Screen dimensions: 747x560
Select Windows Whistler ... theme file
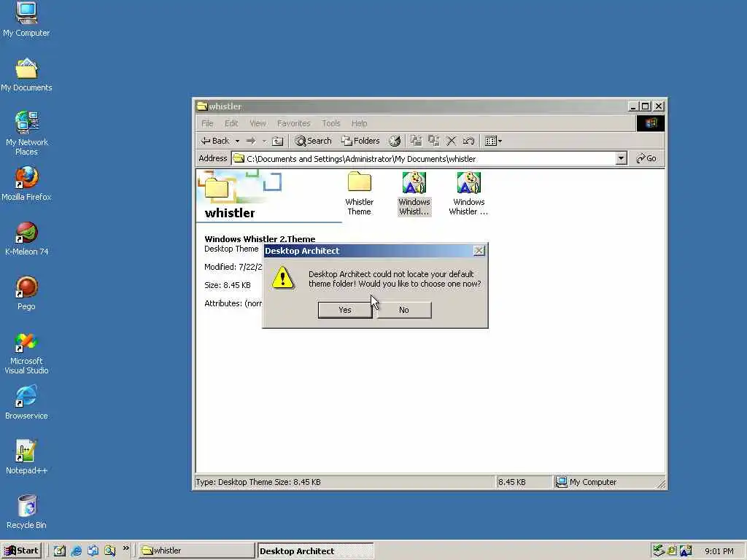[469, 194]
